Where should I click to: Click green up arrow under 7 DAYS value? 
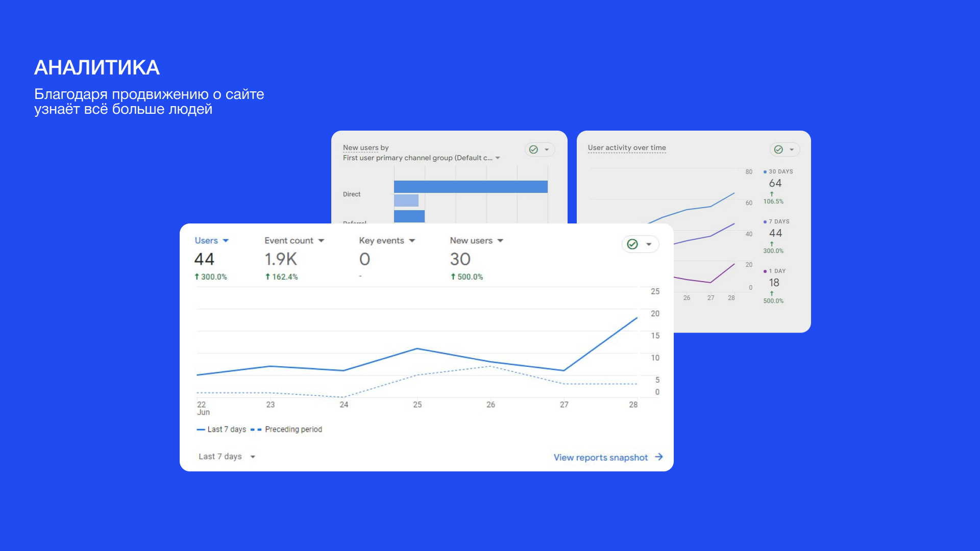pyautogui.click(x=772, y=244)
